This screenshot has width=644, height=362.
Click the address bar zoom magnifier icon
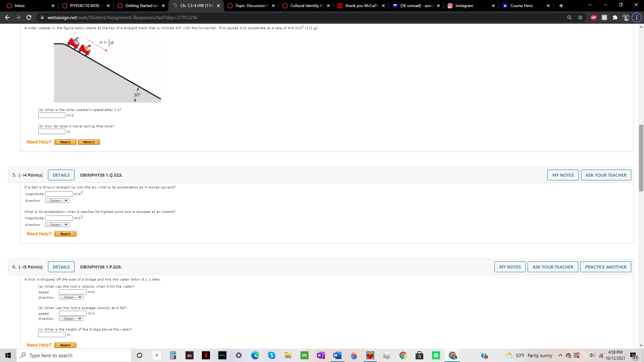569,17
